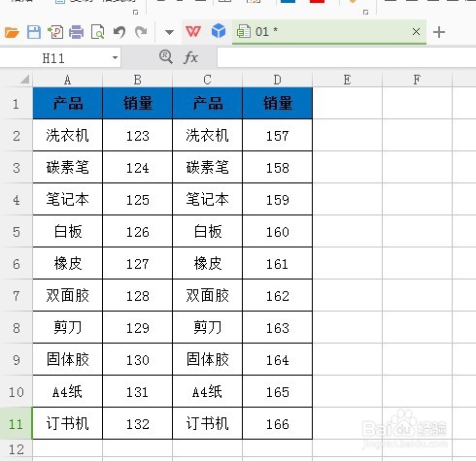Select cell C8 剪刀
This screenshot has width=476, height=461.
click(x=207, y=327)
